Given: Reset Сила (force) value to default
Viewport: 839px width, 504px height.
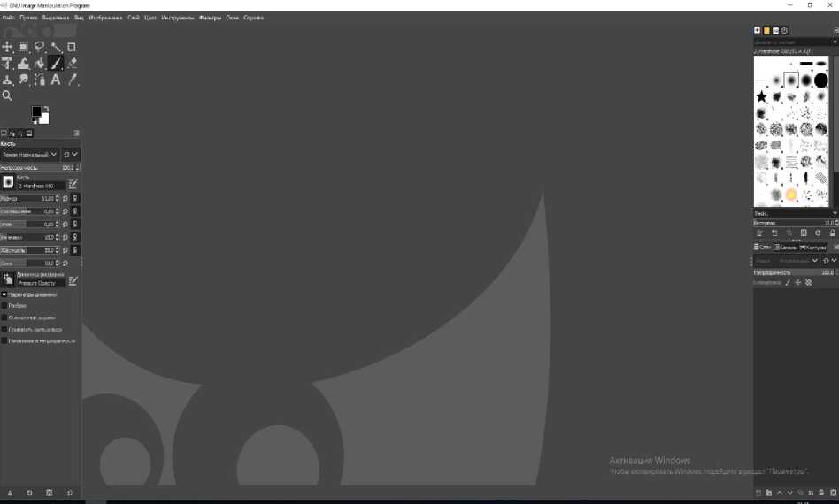Looking at the screenshot, I should pyautogui.click(x=65, y=263).
